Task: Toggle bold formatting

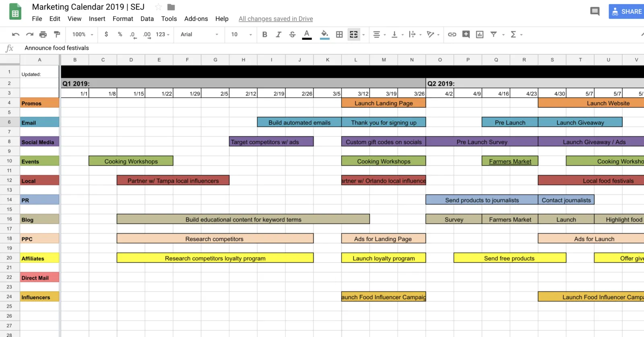Action: pos(265,35)
